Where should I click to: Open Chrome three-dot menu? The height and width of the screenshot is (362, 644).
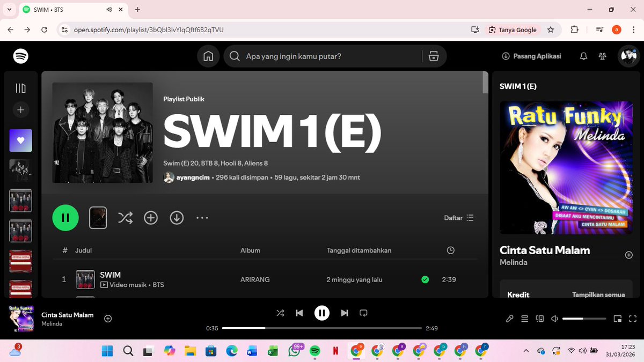coord(633,30)
